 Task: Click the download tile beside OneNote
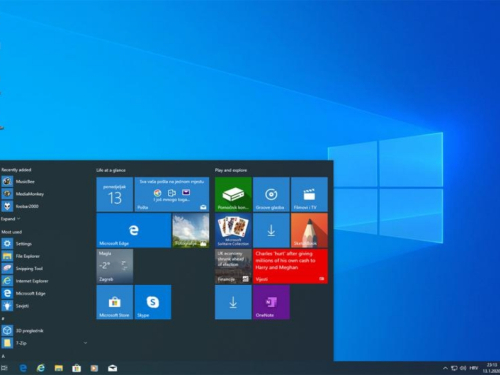pos(233,302)
